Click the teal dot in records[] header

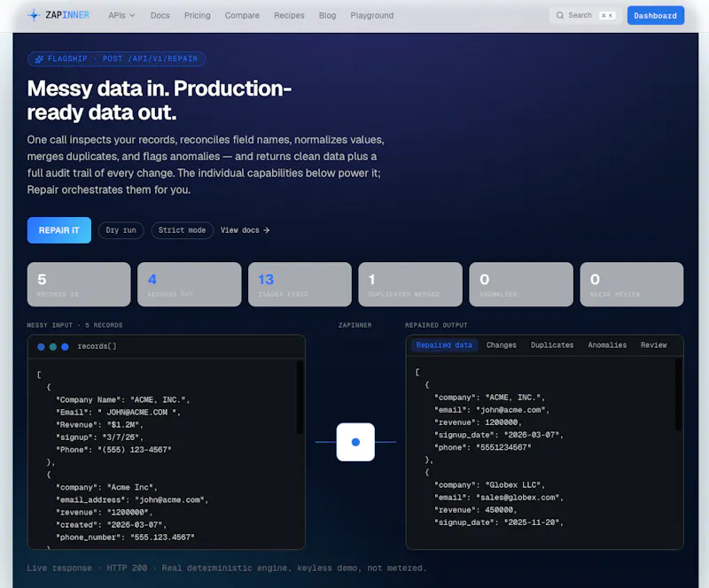pyautogui.click(x=53, y=346)
